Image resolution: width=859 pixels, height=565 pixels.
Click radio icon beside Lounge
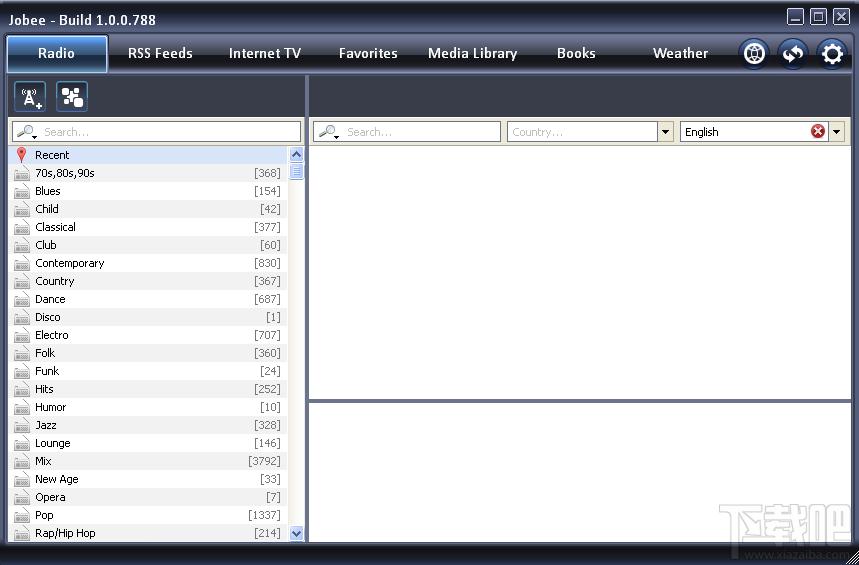click(x=22, y=444)
